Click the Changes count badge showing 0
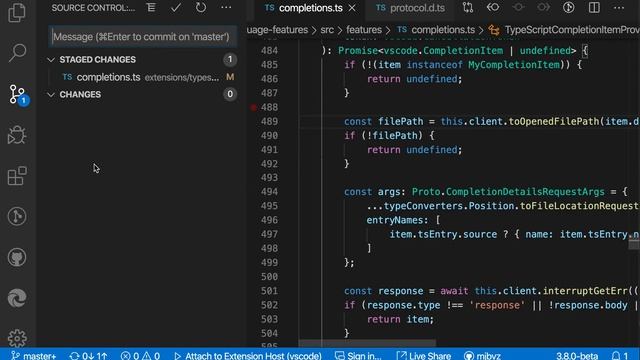 coord(230,94)
